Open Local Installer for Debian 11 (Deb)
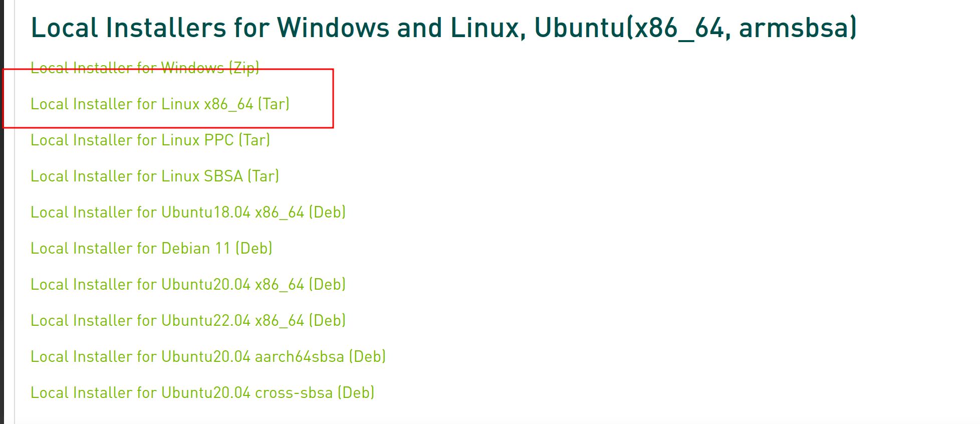 click(151, 248)
